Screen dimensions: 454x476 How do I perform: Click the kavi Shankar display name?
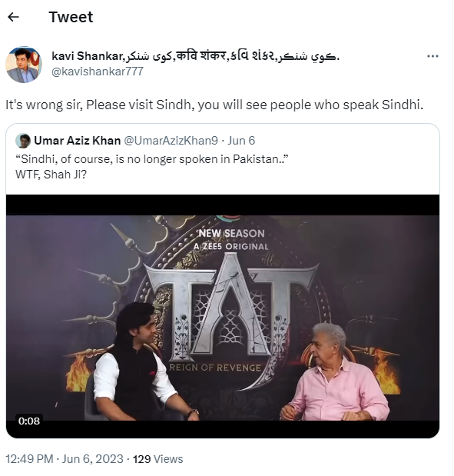pyautogui.click(x=195, y=56)
